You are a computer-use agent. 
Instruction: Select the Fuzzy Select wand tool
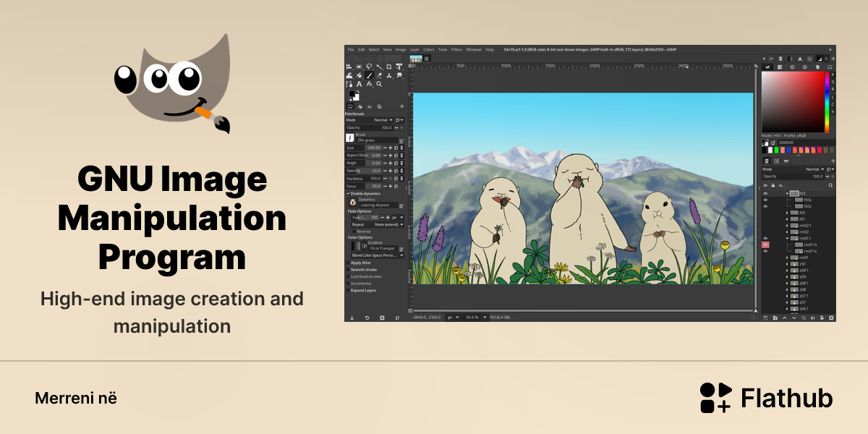(x=379, y=67)
